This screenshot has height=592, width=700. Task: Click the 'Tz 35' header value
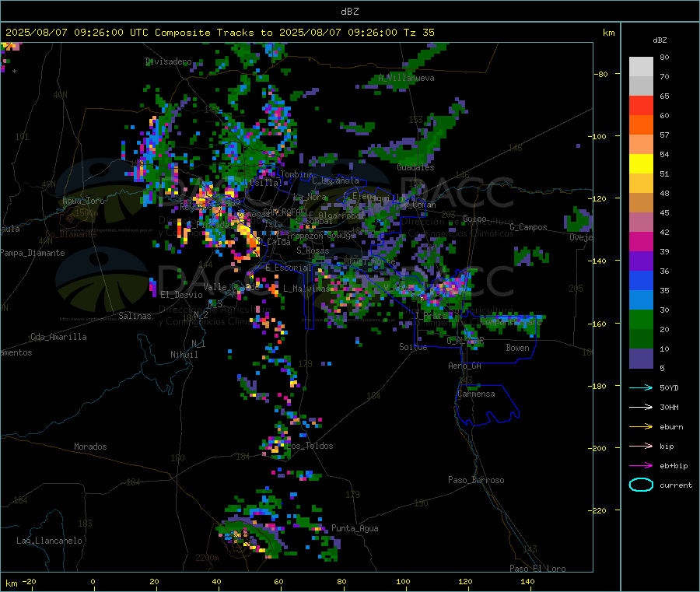click(x=418, y=33)
